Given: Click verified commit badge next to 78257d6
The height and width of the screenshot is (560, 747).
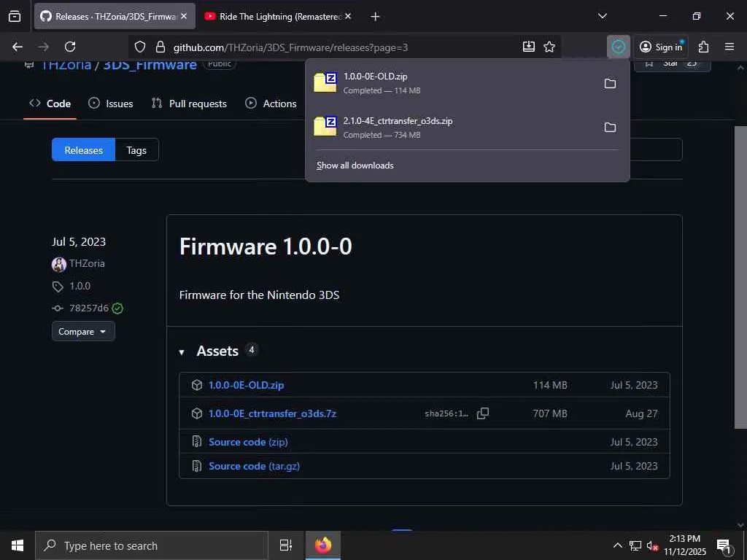Looking at the screenshot, I should point(117,308).
